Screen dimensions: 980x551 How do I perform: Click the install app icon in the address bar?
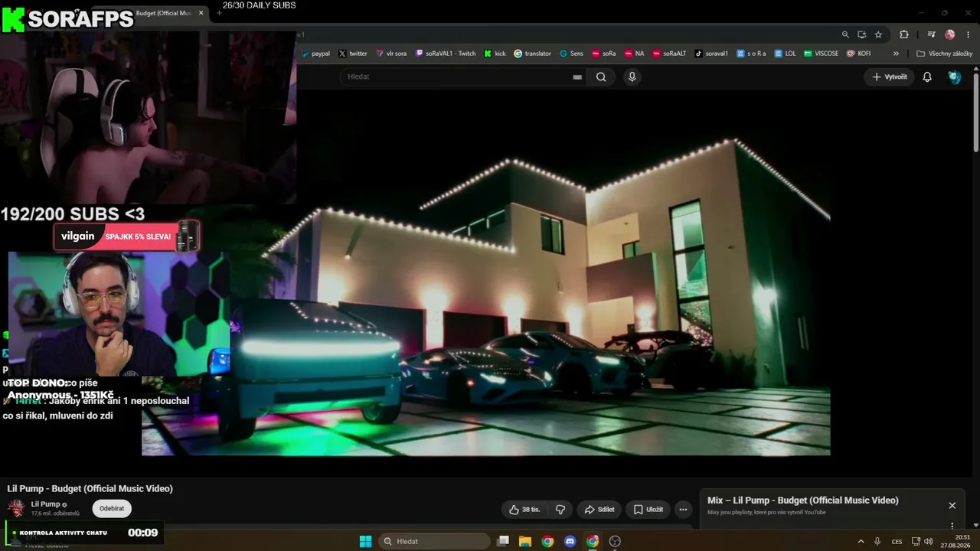pyautogui.click(x=861, y=34)
